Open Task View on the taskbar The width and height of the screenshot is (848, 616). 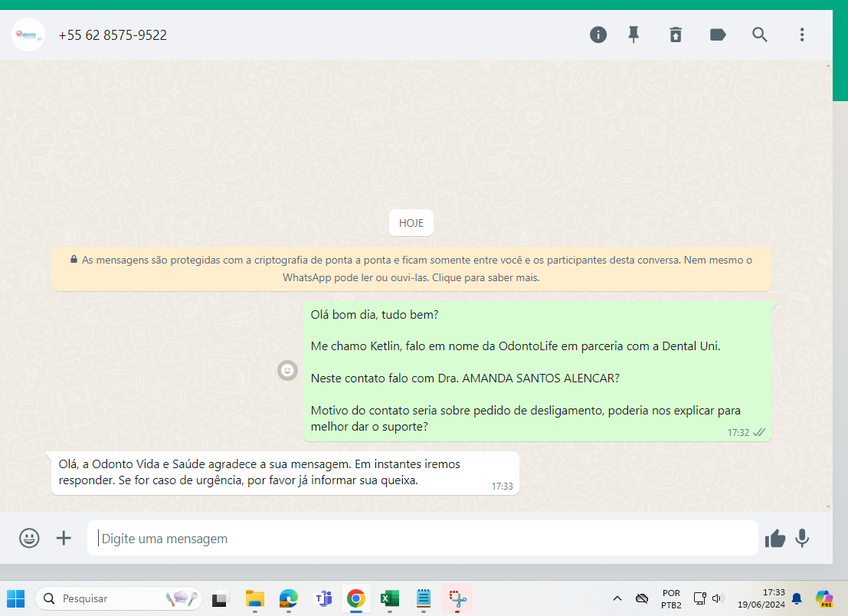click(220, 598)
